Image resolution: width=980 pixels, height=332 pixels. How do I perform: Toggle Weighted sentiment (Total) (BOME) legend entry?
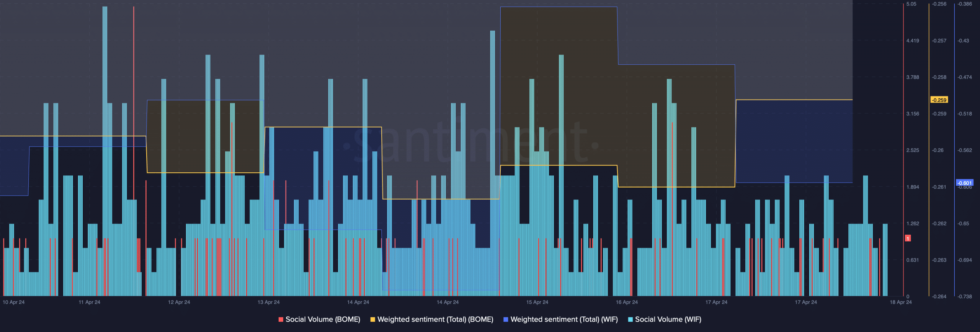pos(432,319)
